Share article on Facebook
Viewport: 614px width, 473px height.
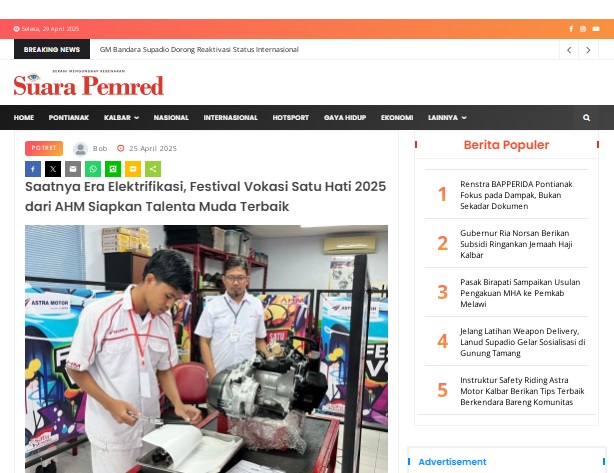coord(33,169)
